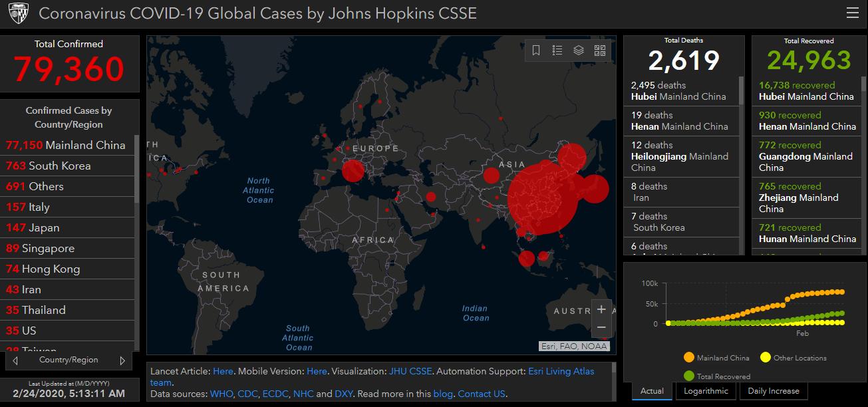Click the Hubei 2,495 deaths entry

pos(681,91)
